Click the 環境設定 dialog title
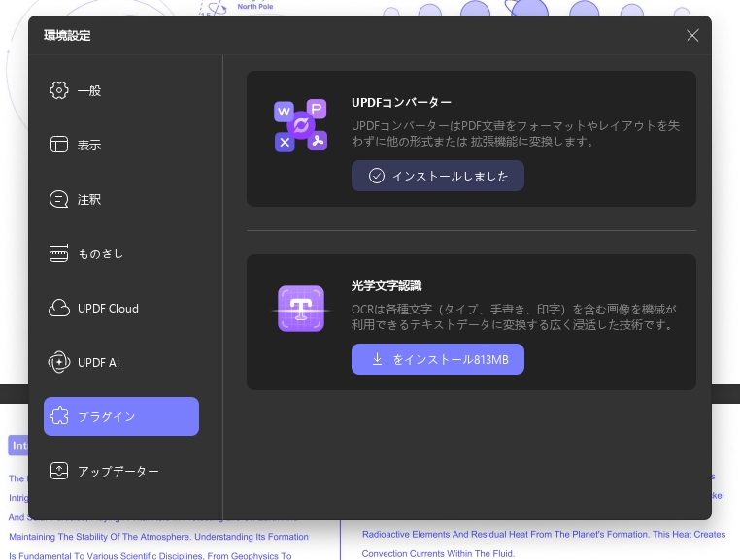Image resolution: width=740 pixels, height=560 pixels. click(67, 35)
